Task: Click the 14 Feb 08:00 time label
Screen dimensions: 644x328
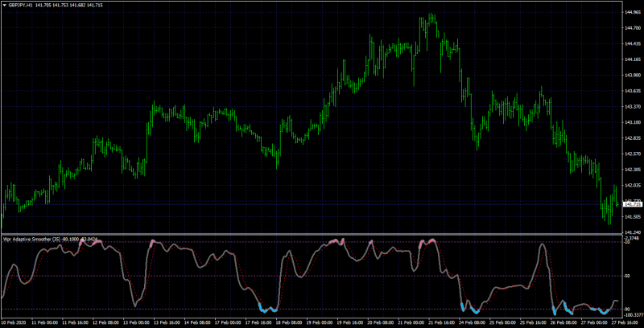Action: coord(197,323)
